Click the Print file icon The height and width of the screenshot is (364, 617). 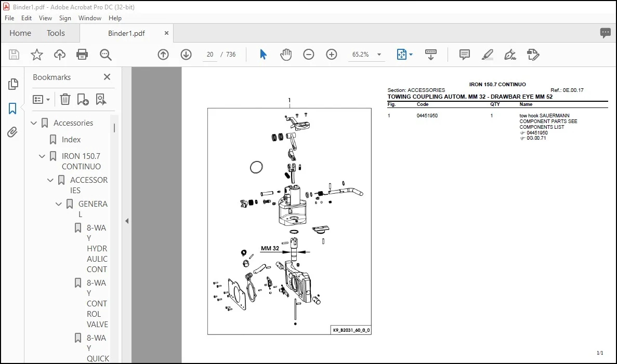coord(82,54)
